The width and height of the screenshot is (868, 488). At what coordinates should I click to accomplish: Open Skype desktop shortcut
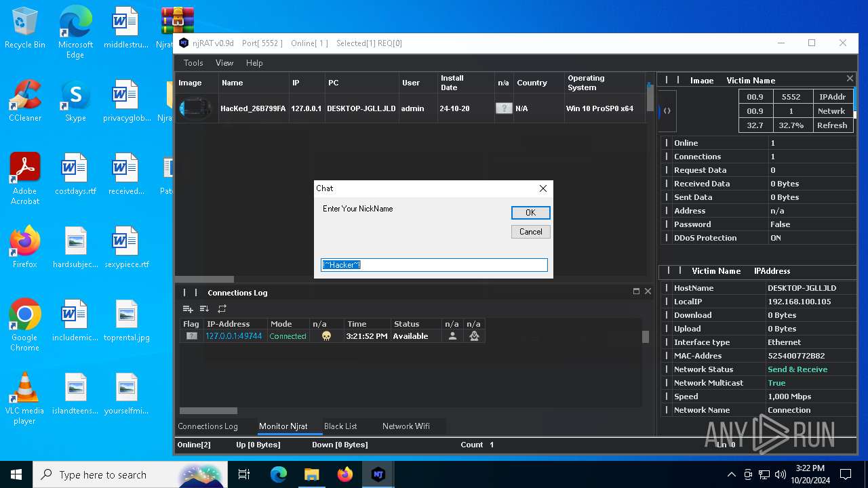coord(75,102)
